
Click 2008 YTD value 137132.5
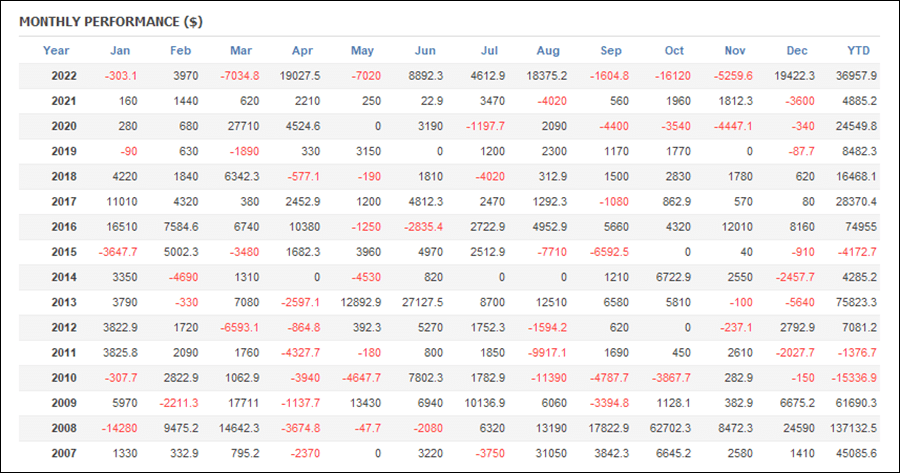853,428
